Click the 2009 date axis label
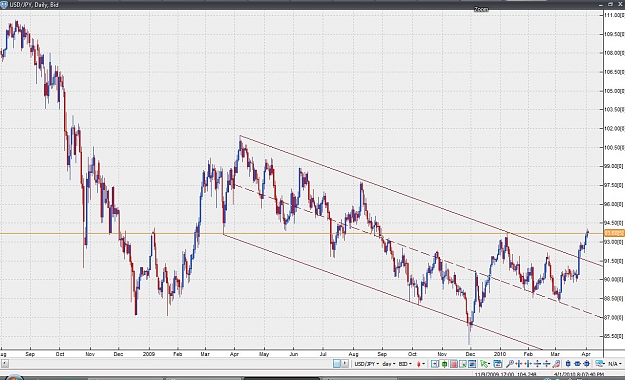625x380 pixels. [x=149, y=354]
